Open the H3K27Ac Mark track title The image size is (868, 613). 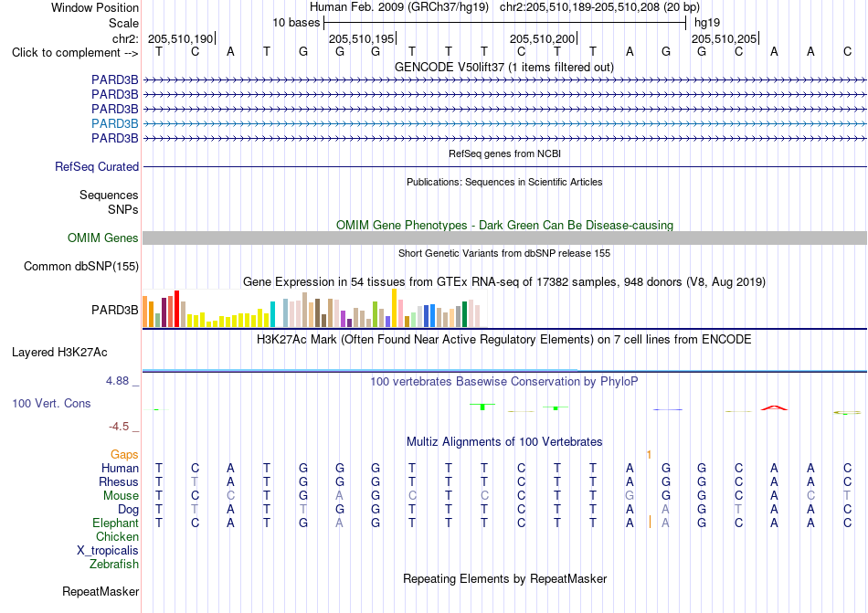(503, 340)
